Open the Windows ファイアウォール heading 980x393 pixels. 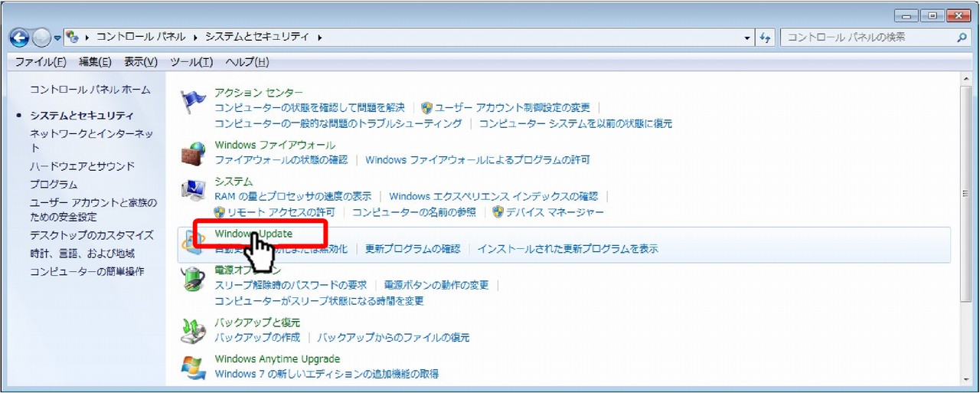tap(275, 145)
